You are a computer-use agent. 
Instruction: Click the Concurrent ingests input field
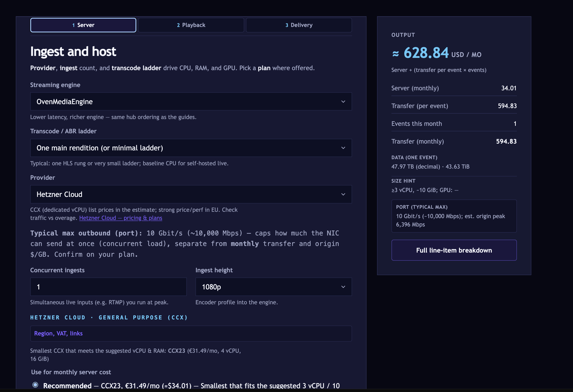pyautogui.click(x=108, y=287)
